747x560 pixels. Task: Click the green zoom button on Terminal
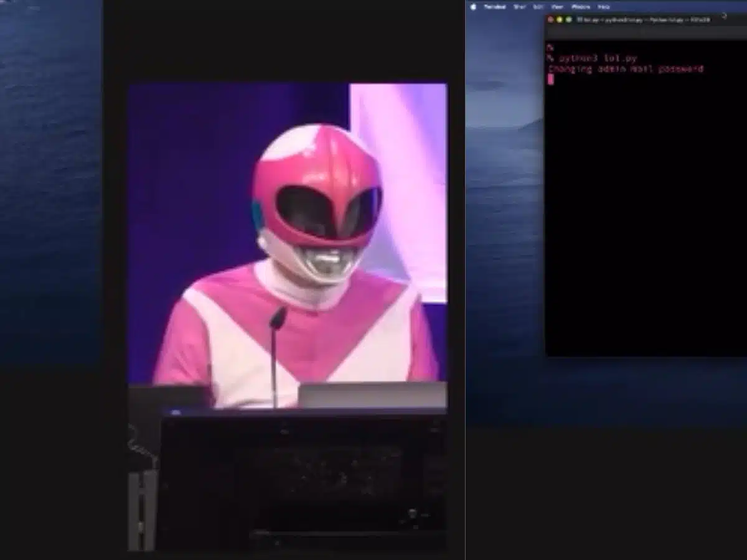coord(569,20)
